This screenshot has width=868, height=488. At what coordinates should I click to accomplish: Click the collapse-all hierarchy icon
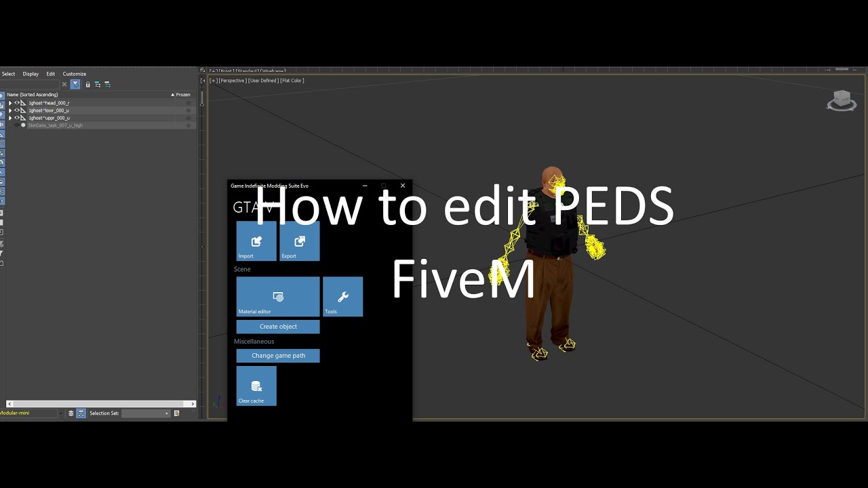tap(107, 84)
